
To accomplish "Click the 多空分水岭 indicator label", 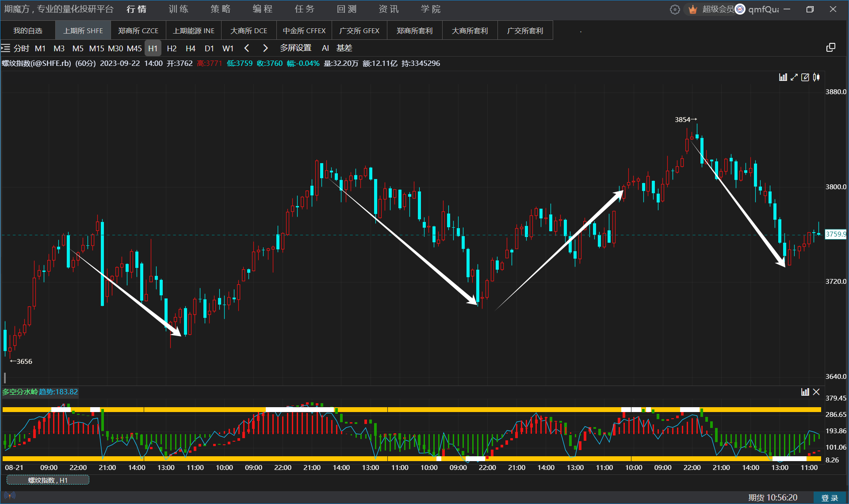I will [20, 392].
